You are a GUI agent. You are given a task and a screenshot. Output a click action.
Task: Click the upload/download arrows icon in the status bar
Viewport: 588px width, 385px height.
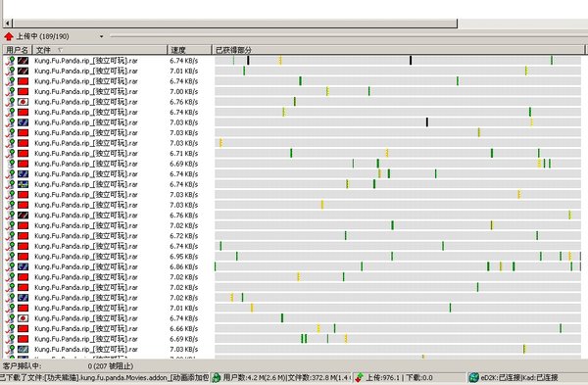pos(360,377)
